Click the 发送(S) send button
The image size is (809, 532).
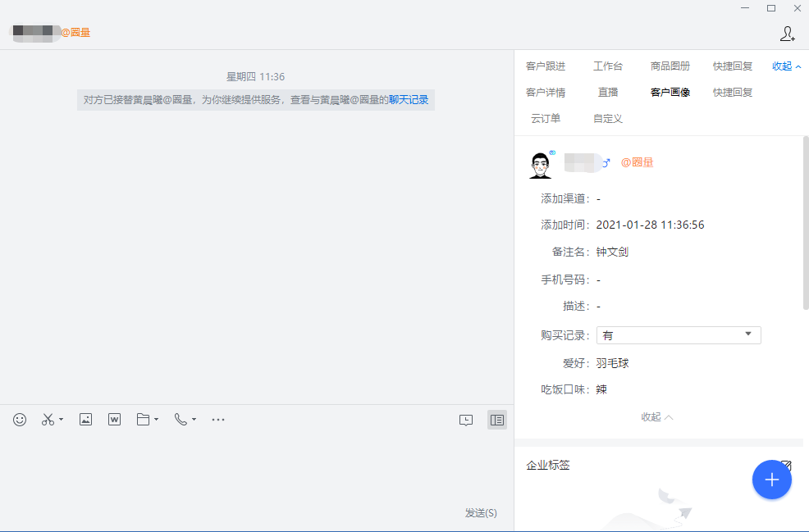(x=481, y=513)
